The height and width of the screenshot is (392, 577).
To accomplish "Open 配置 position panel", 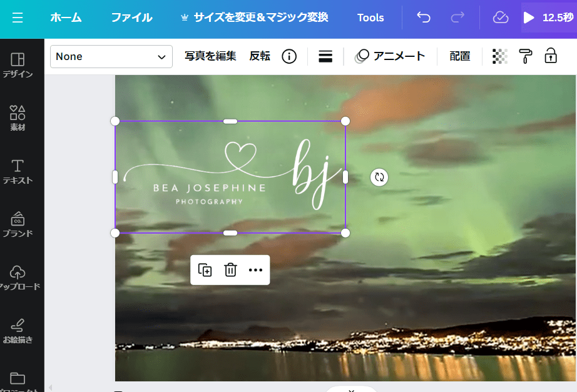I will (460, 56).
